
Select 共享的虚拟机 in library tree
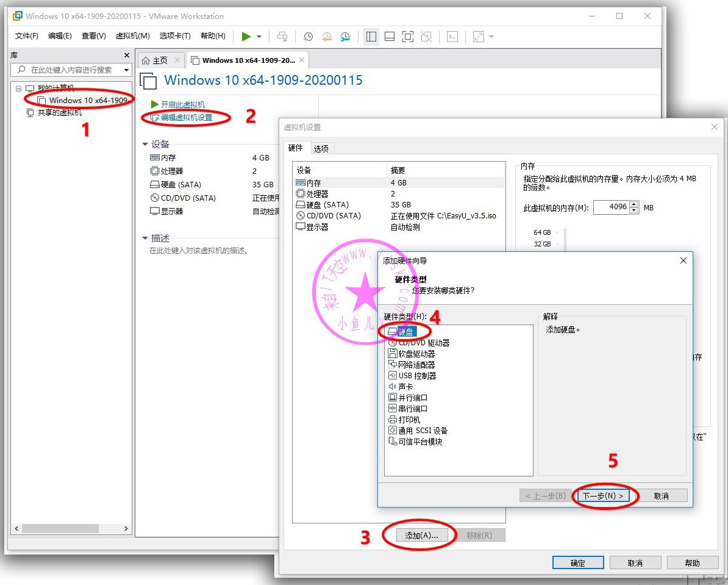point(55,112)
